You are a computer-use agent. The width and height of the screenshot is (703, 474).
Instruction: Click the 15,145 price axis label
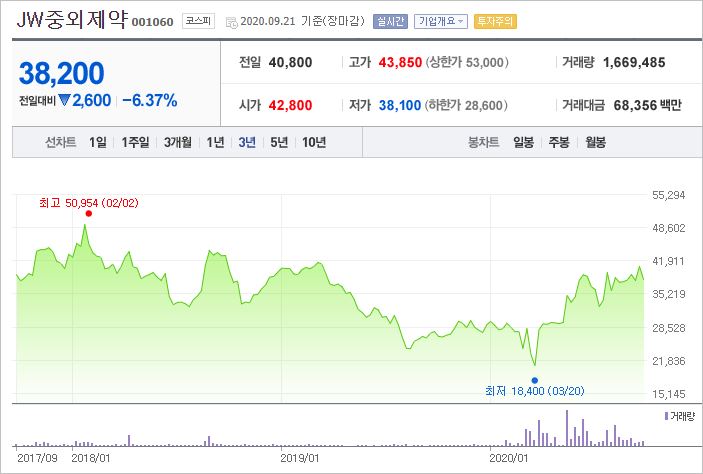668,394
